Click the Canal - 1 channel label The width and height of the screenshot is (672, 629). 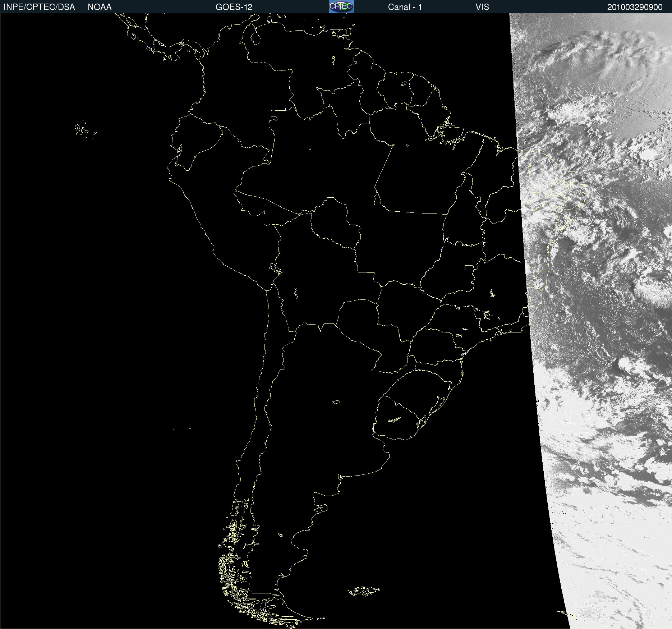405,7
